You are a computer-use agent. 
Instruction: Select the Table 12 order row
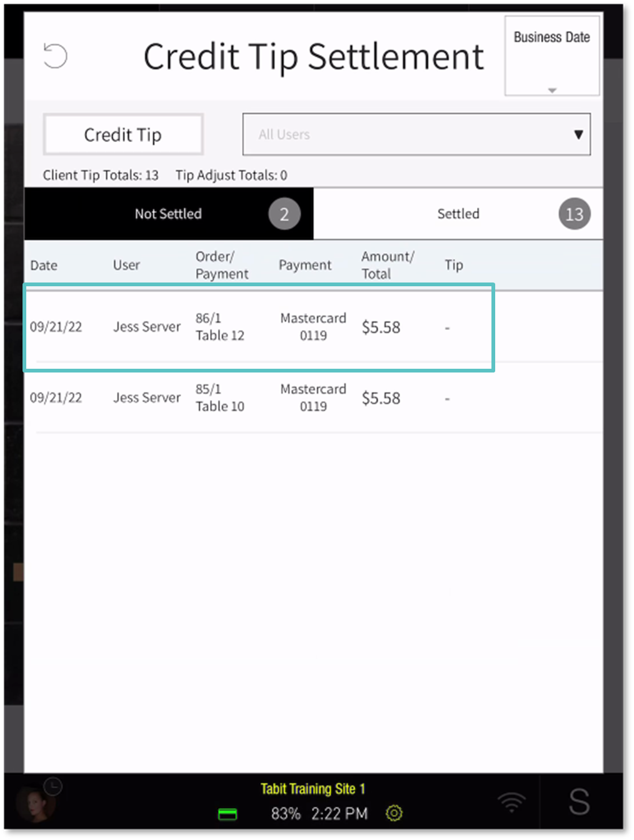click(258, 327)
